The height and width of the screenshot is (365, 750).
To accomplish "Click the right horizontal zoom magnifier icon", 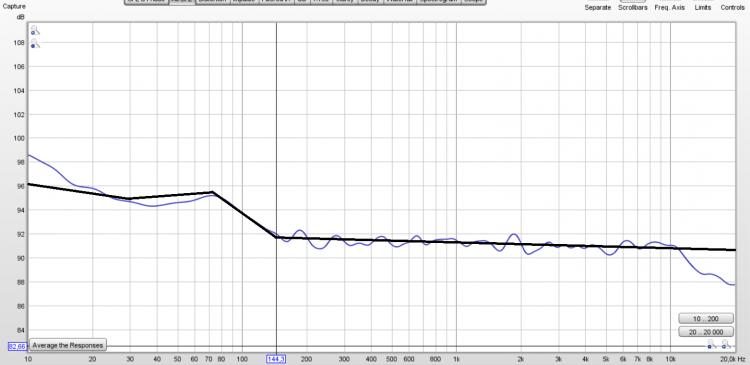I will (x=726, y=344).
